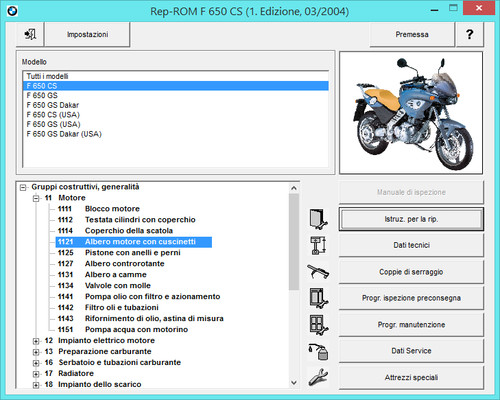Expand 13 Preparazione carburante

tap(36, 352)
